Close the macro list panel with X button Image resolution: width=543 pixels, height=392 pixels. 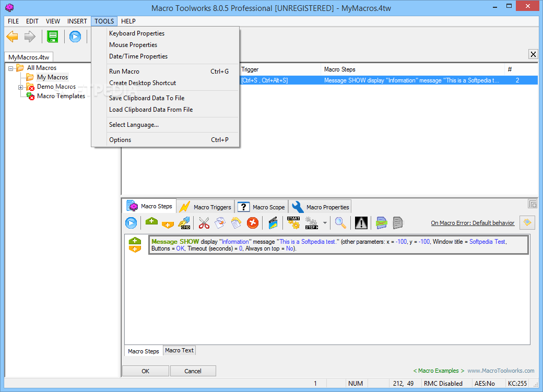[533, 54]
